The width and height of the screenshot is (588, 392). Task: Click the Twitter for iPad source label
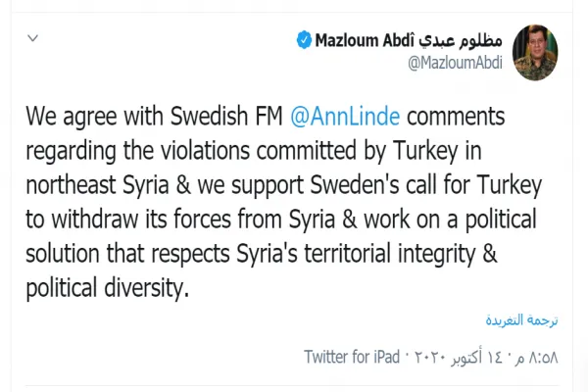click(352, 357)
